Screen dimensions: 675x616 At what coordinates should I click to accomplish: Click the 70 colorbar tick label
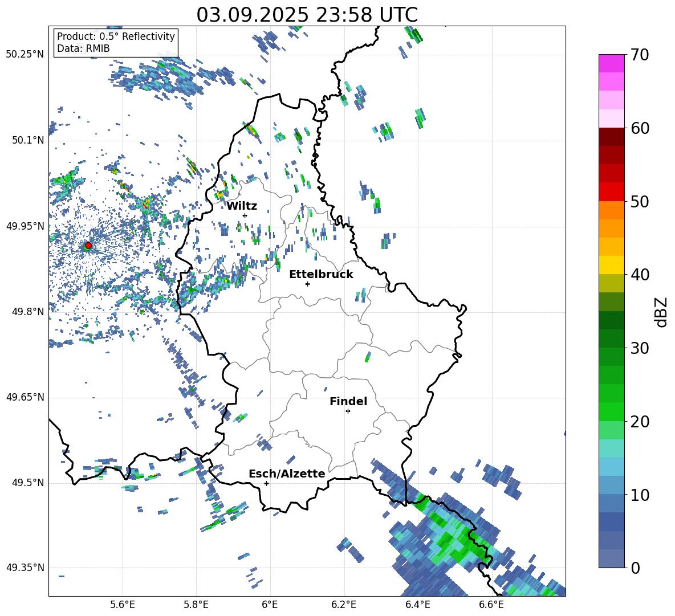[640, 55]
